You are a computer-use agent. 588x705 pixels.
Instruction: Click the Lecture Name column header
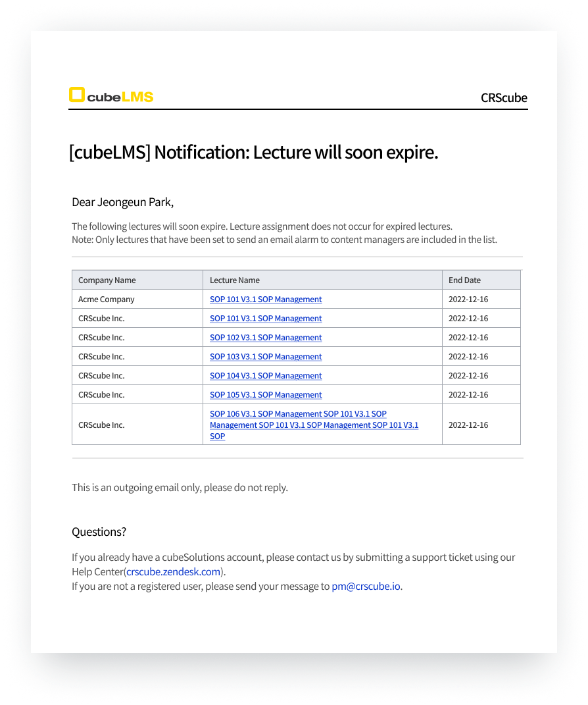pos(235,280)
